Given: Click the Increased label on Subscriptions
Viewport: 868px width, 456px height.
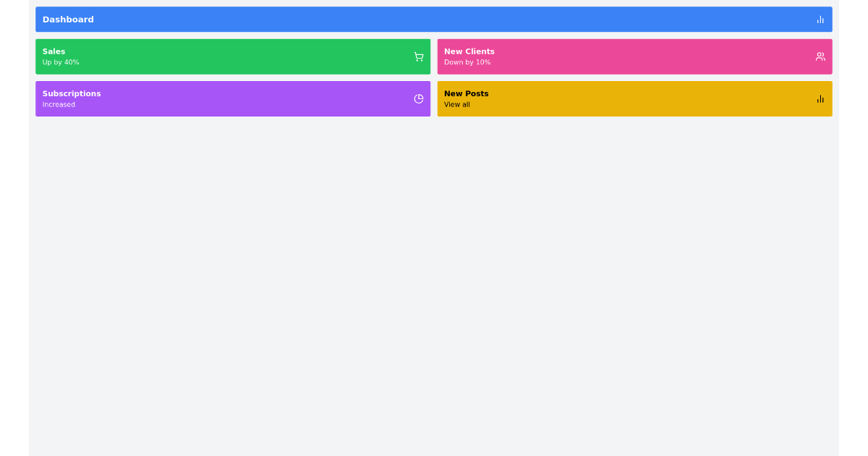Looking at the screenshot, I should [x=59, y=104].
